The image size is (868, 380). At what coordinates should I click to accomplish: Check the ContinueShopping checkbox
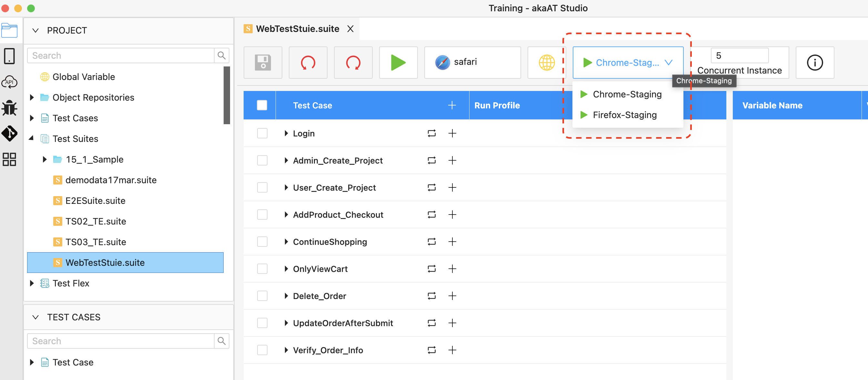(x=262, y=242)
